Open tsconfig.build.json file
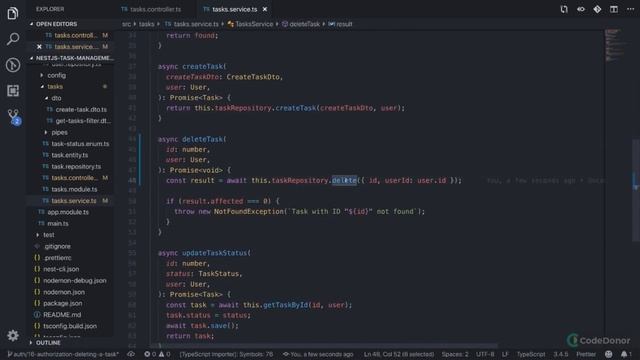This screenshot has height=360, width=640. tap(71, 326)
